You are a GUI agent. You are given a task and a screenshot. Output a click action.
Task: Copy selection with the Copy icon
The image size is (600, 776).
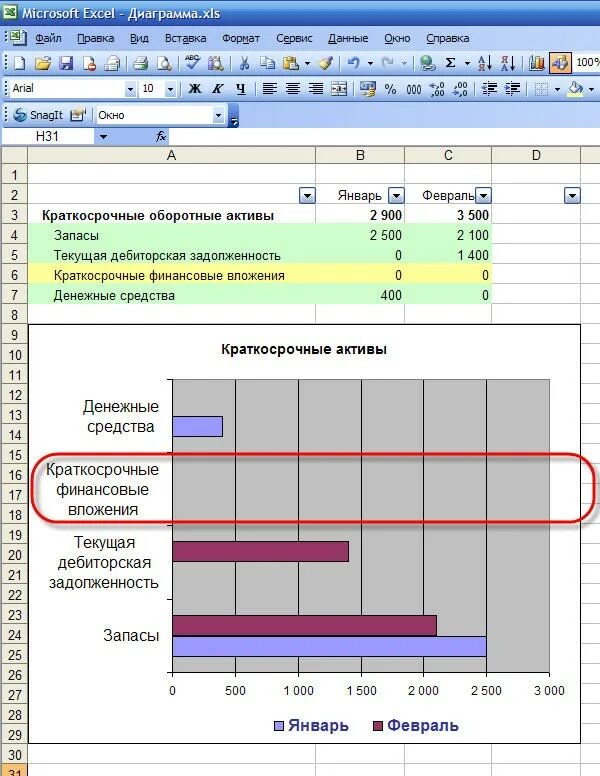(268, 63)
